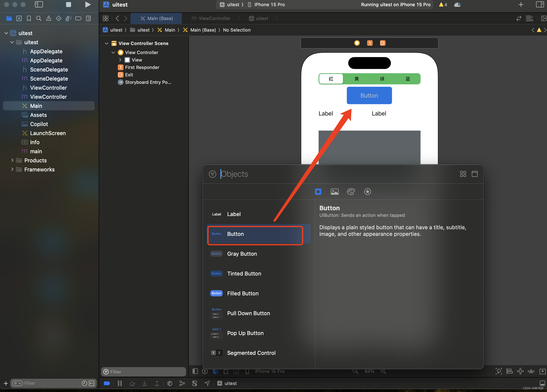Open the report navigator
Screen dimensions: 547x392
pos(88,18)
